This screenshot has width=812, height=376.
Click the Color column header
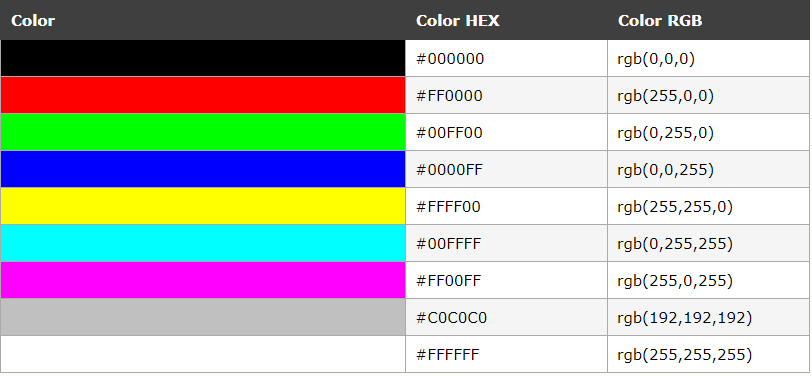tap(33, 21)
